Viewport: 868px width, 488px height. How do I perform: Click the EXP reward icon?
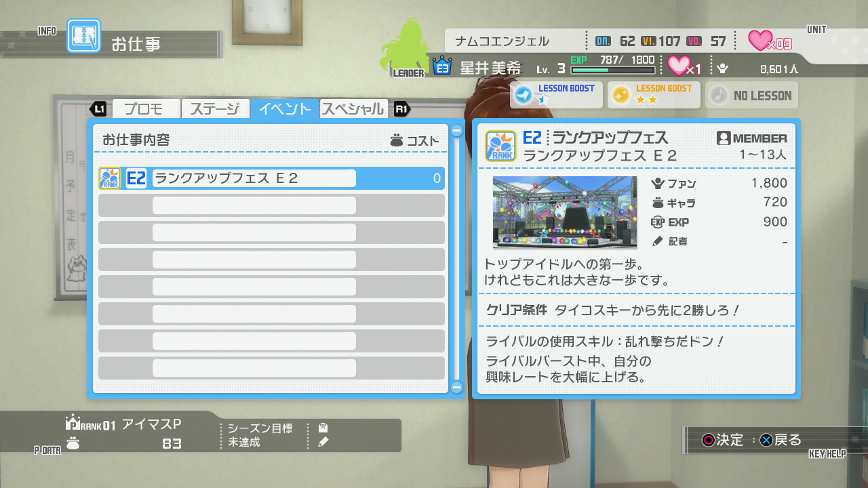(657, 222)
